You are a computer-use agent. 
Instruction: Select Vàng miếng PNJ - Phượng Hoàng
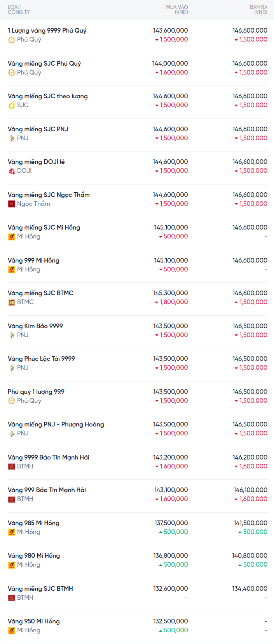point(56,425)
